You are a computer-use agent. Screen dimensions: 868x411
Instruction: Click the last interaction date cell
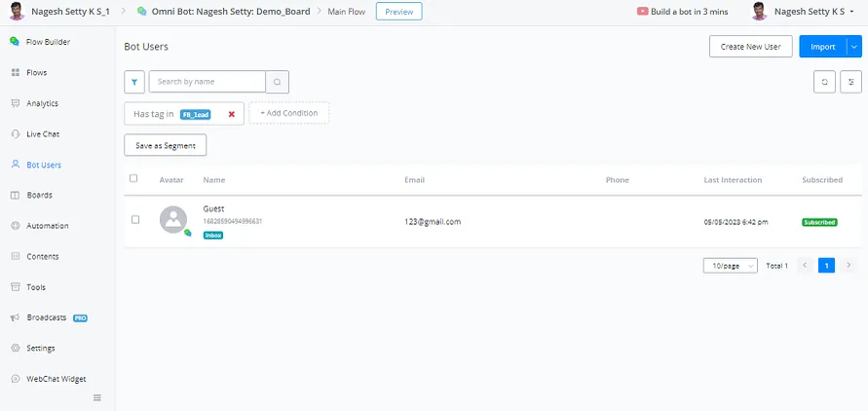click(x=736, y=222)
